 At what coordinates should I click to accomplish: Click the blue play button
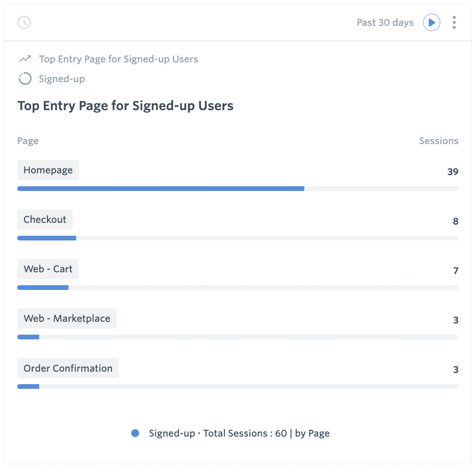[x=432, y=22]
